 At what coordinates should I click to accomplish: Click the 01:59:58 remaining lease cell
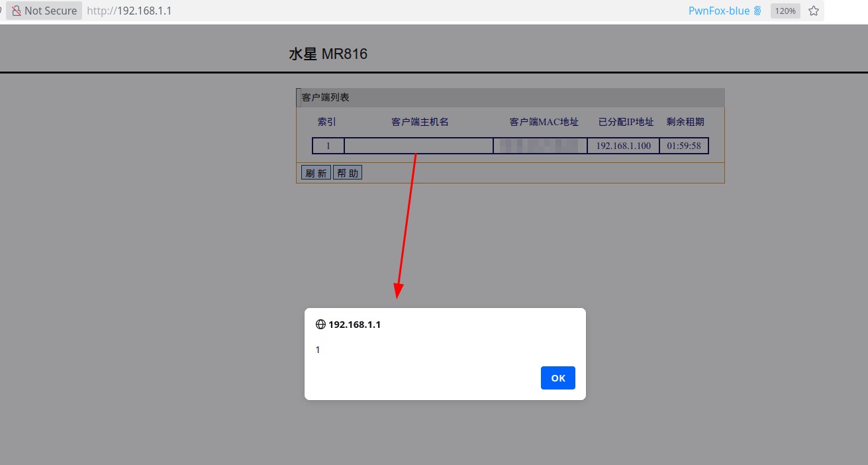click(x=683, y=146)
